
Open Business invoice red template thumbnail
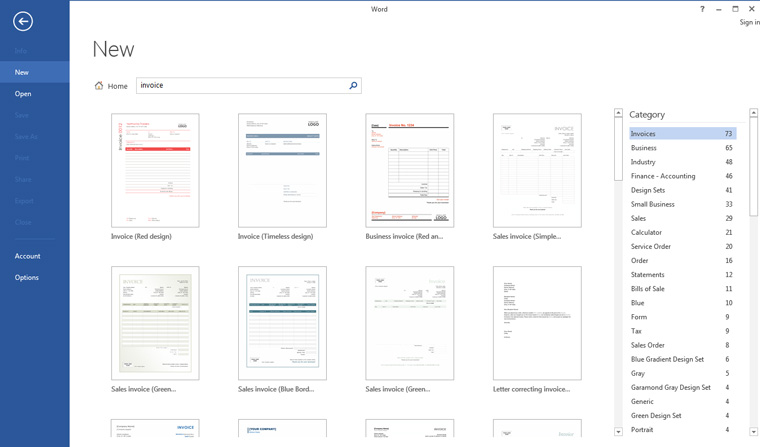point(409,170)
